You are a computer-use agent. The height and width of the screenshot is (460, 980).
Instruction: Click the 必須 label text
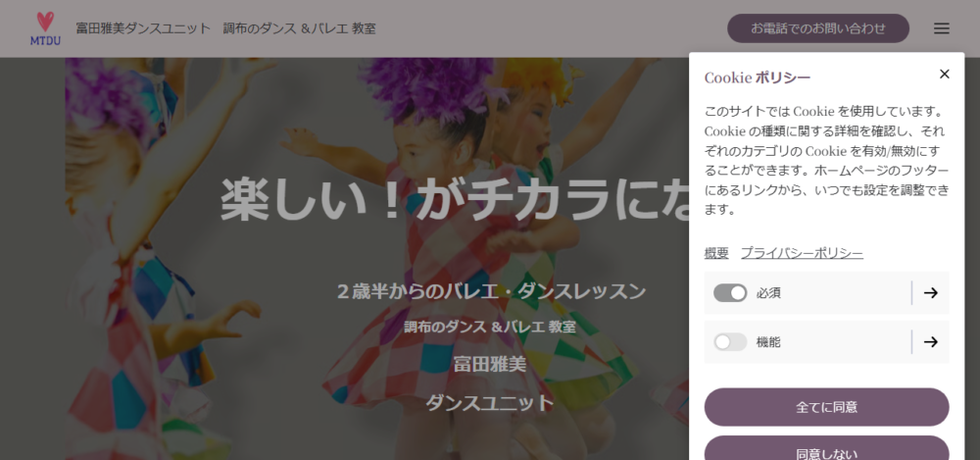(768, 293)
